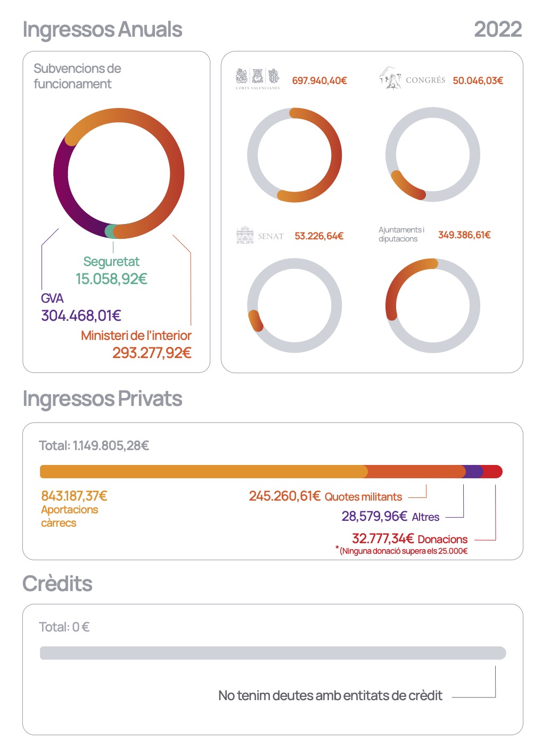Image resolution: width=542 pixels, height=756 pixels.
Task: Click the note 'Ninguna donació supera els 25.000€'
Action: (404, 551)
